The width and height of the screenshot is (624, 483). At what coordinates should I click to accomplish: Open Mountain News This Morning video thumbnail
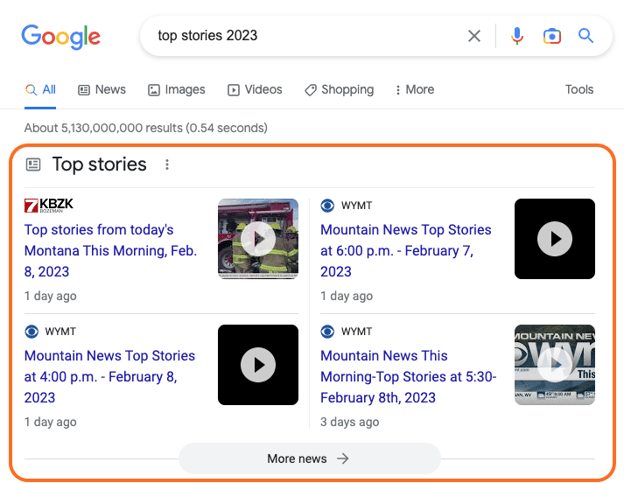tap(554, 365)
